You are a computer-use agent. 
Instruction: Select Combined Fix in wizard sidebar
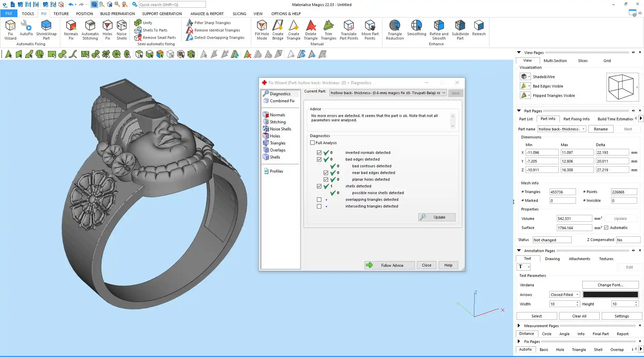pos(282,101)
